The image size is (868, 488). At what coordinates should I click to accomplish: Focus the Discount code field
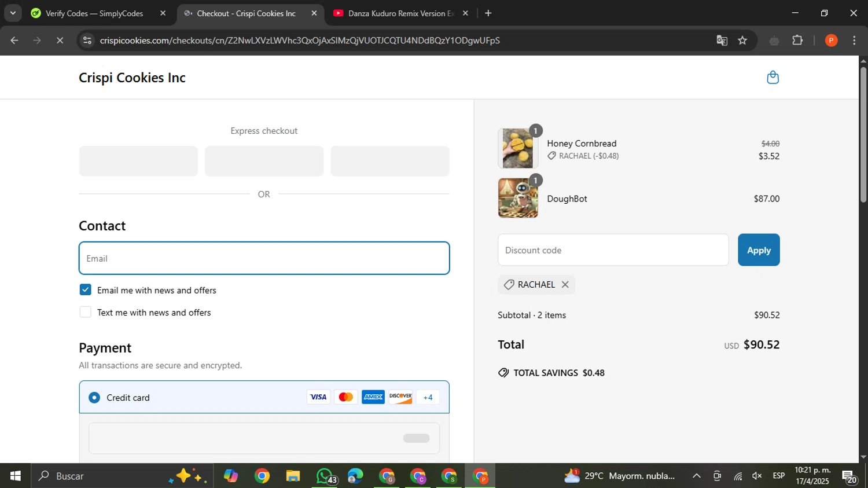pyautogui.click(x=613, y=250)
